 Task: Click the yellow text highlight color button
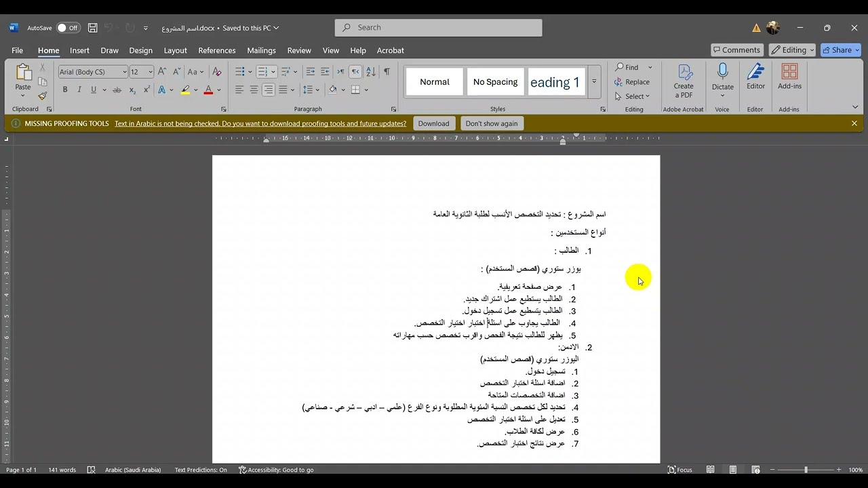point(185,89)
